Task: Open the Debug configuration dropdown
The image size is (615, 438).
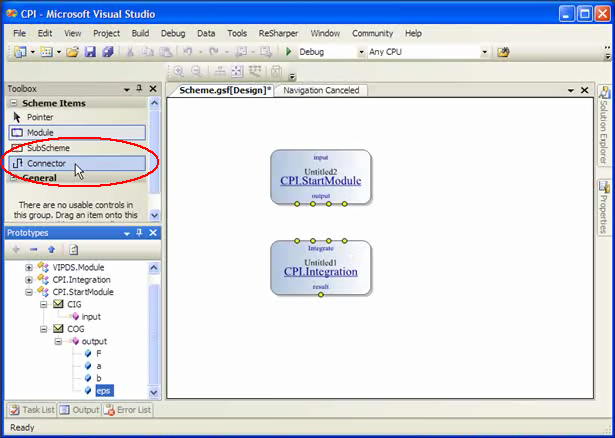Action: pos(361,52)
